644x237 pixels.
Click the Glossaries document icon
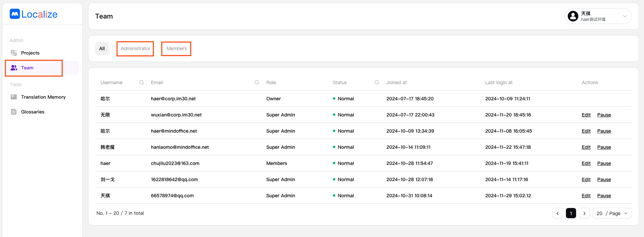point(14,112)
